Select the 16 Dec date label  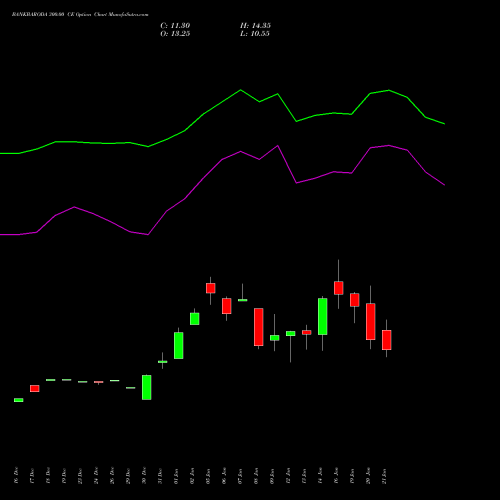pos(16,476)
